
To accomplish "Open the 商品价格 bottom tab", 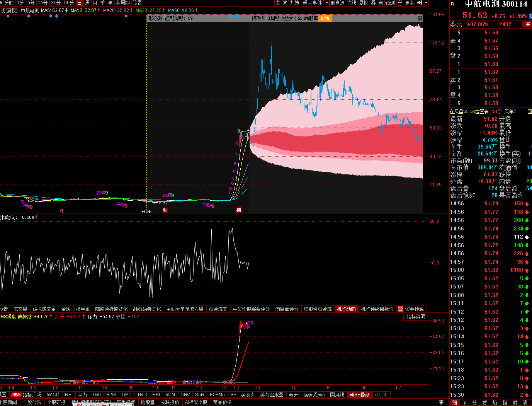I will tap(223, 402).
